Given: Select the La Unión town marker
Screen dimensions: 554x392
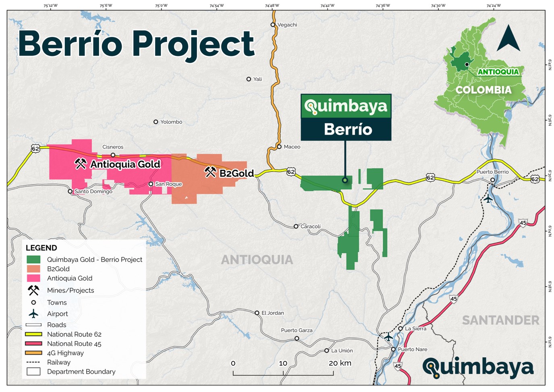Looking at the screenshot, I should (327, 351).
